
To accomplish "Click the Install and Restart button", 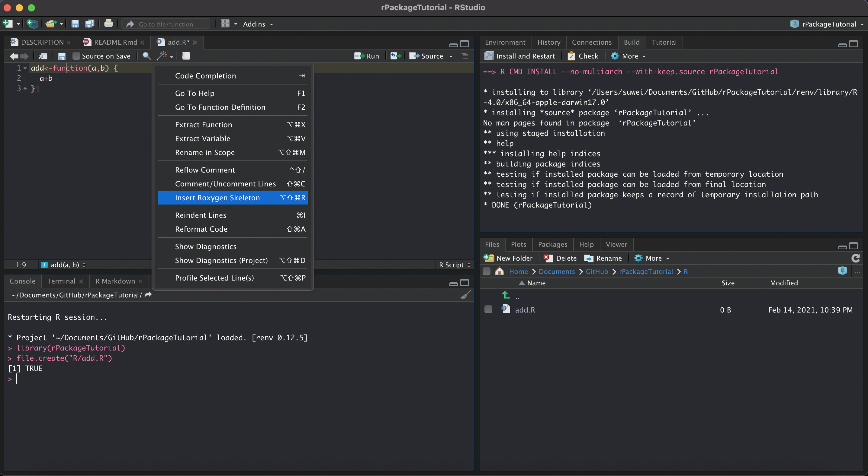I will [519, 56].
